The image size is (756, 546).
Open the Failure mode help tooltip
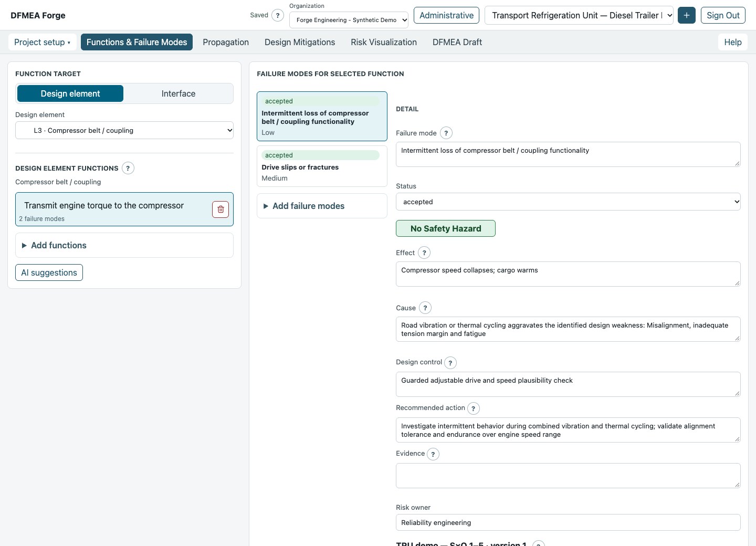coord(446,133)
